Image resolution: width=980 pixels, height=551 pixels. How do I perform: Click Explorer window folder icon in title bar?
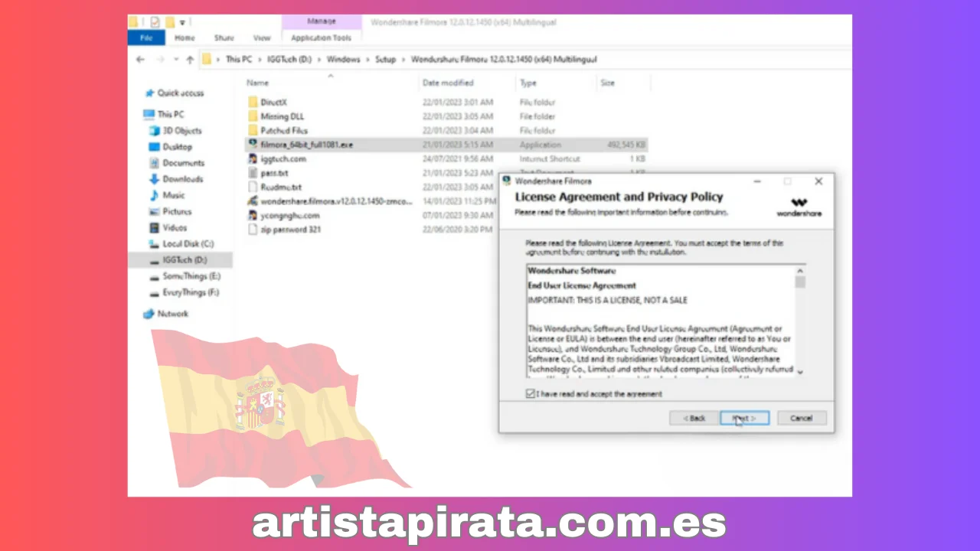point(134,22)
